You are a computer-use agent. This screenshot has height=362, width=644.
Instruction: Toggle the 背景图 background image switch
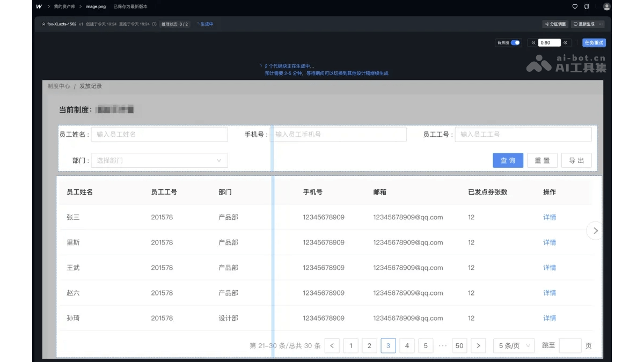[x=514, y=42]
